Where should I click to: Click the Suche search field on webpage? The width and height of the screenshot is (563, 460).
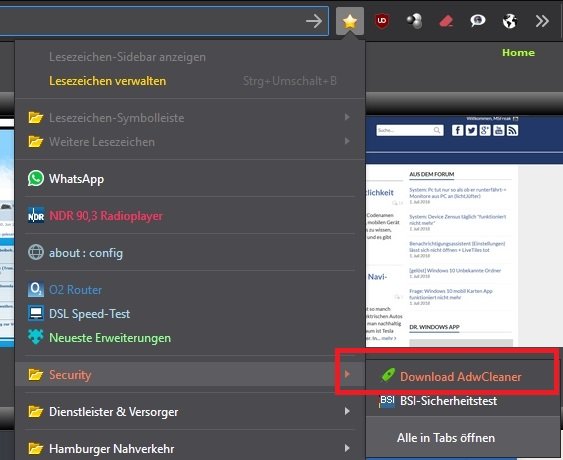tap(410, 130)
